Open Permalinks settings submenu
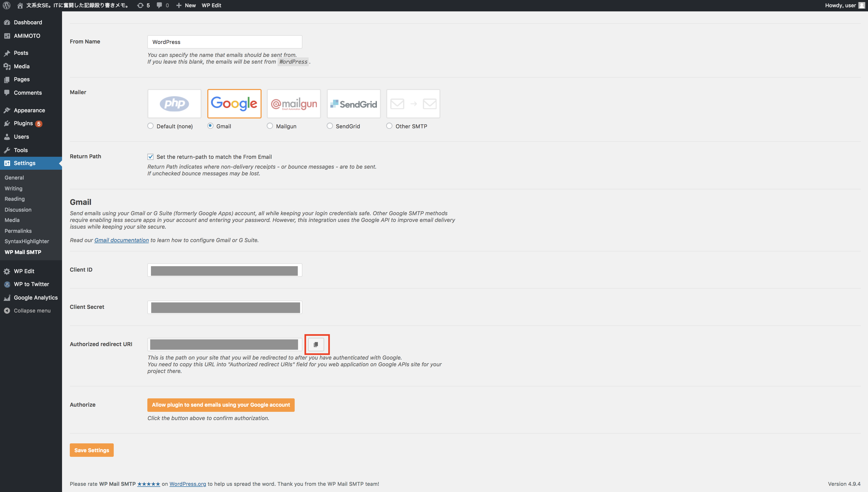868x492 pixels. click(18, 231)
